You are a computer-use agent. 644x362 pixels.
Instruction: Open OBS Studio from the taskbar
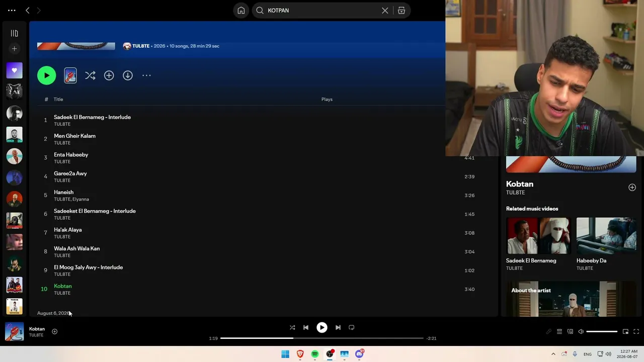(330, 354)
